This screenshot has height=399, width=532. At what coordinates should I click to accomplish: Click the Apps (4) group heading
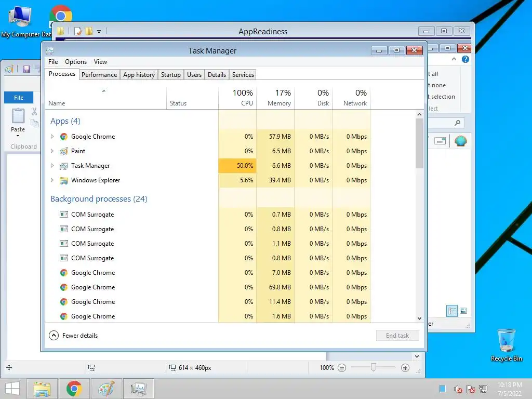(x=65, y=121)
